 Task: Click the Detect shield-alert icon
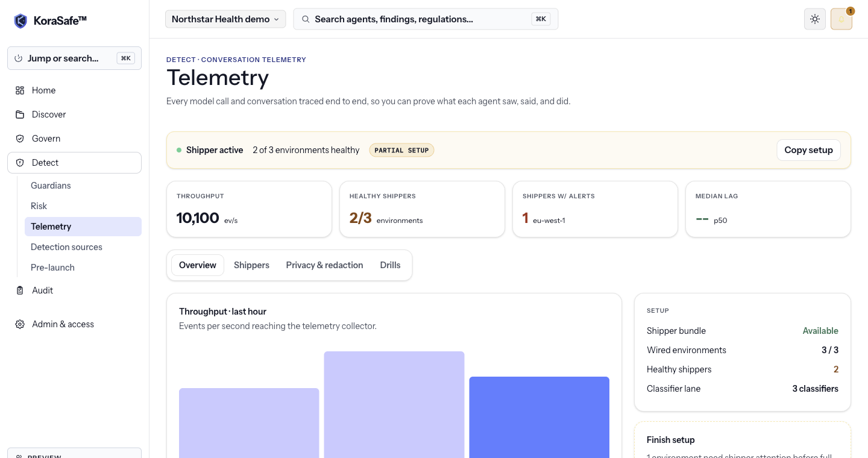pos(20,163)
